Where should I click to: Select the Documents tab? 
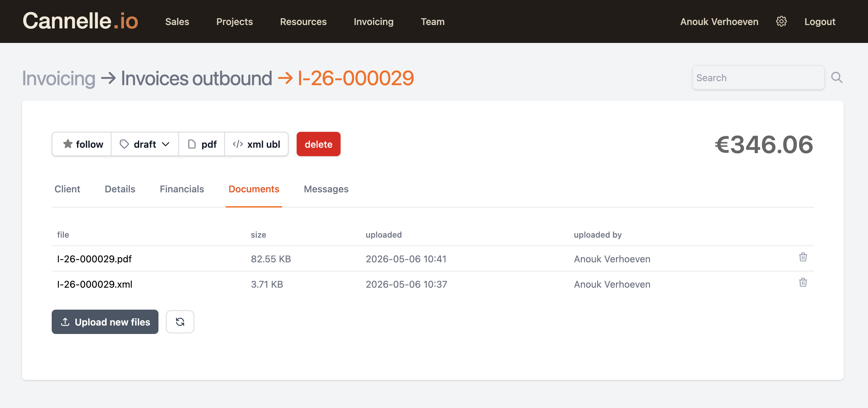click(254, 189)
